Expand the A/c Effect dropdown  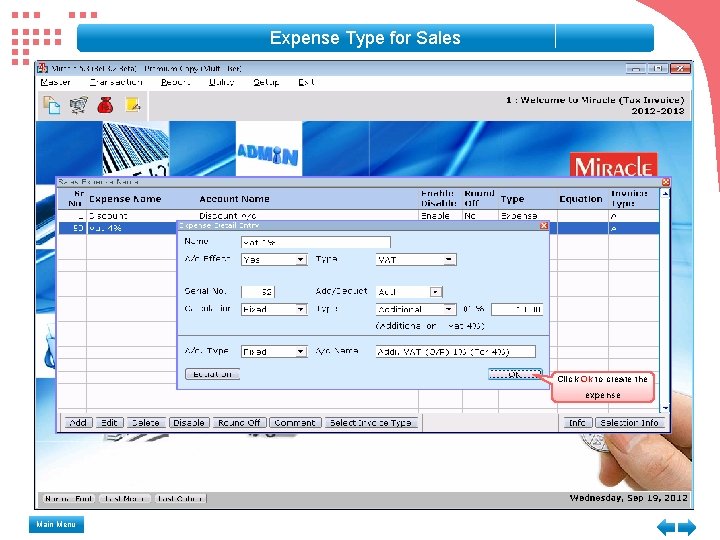[x=300, y=260]
